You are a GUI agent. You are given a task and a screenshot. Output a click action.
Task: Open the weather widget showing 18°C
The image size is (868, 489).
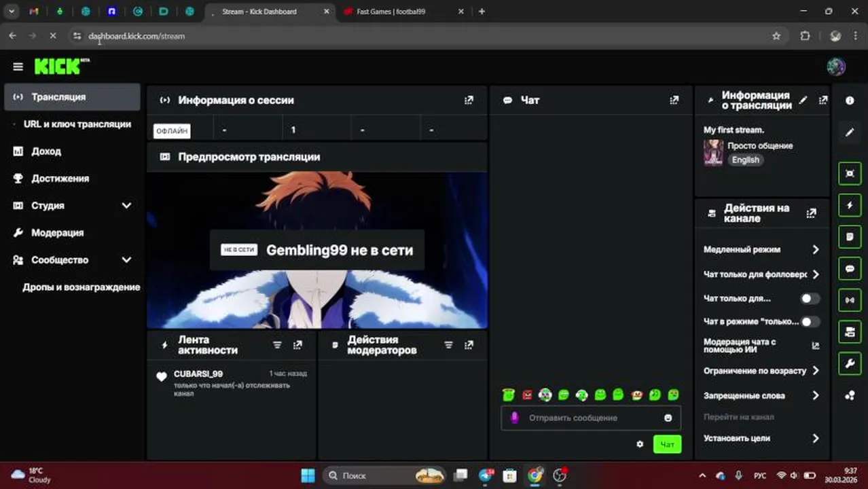click(x=31, y=475)
